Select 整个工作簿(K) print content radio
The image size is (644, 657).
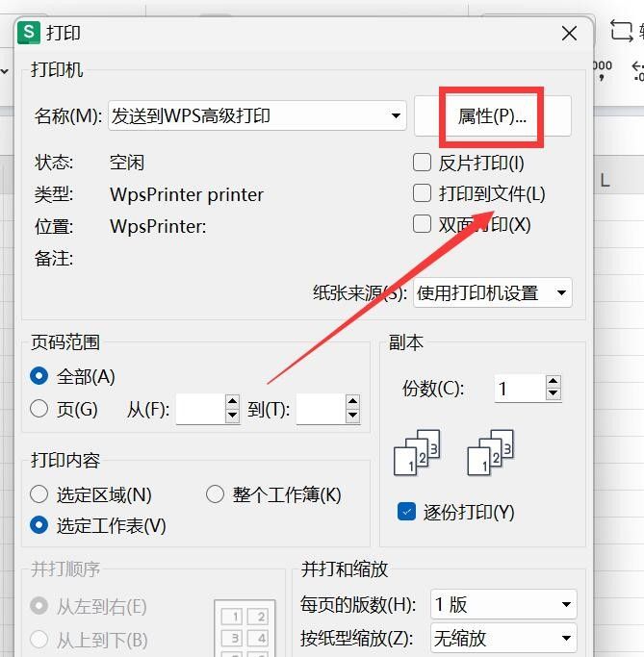coord(215,494)
